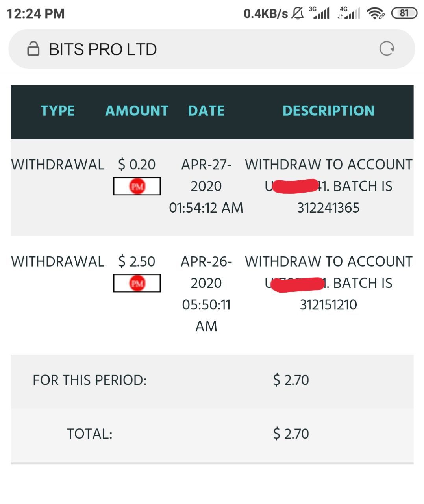Select the TYPE column header
424x504 pixels.
click(x=57, y=111)
